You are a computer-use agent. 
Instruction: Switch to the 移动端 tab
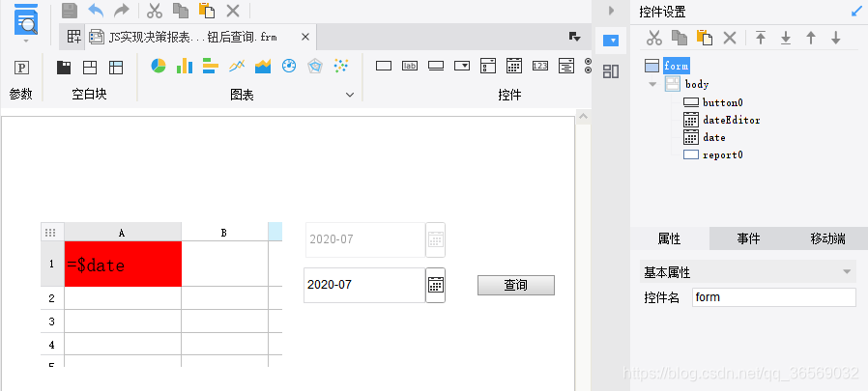[x=827, y=238]
